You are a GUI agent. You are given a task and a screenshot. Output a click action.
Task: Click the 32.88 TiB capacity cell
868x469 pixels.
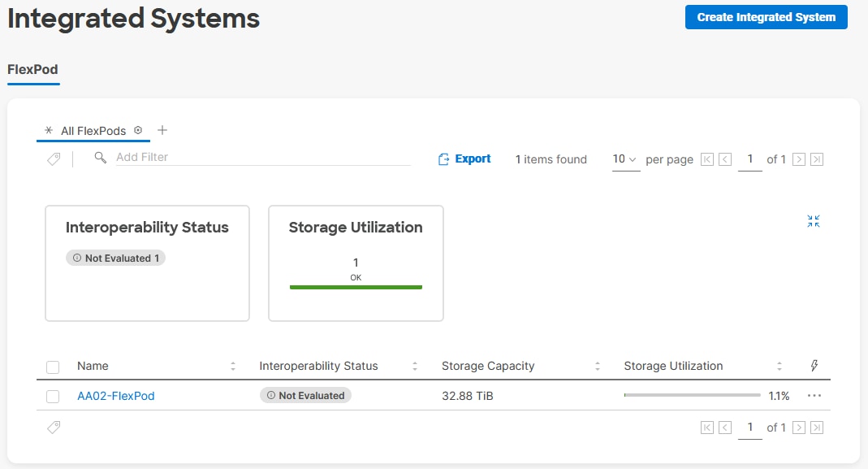point(467,396)
